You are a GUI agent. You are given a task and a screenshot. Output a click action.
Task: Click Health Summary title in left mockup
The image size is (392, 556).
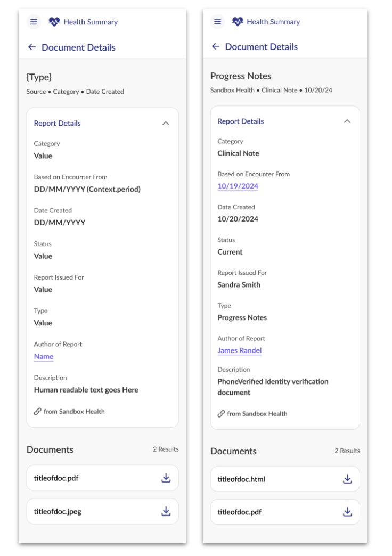pyautogui.click(x=91, y=22)
